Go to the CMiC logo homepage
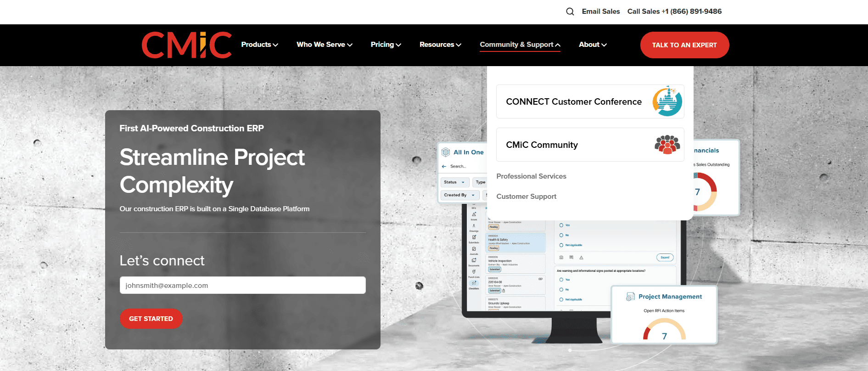Viewport: 868px width, 371px height. 187,45
